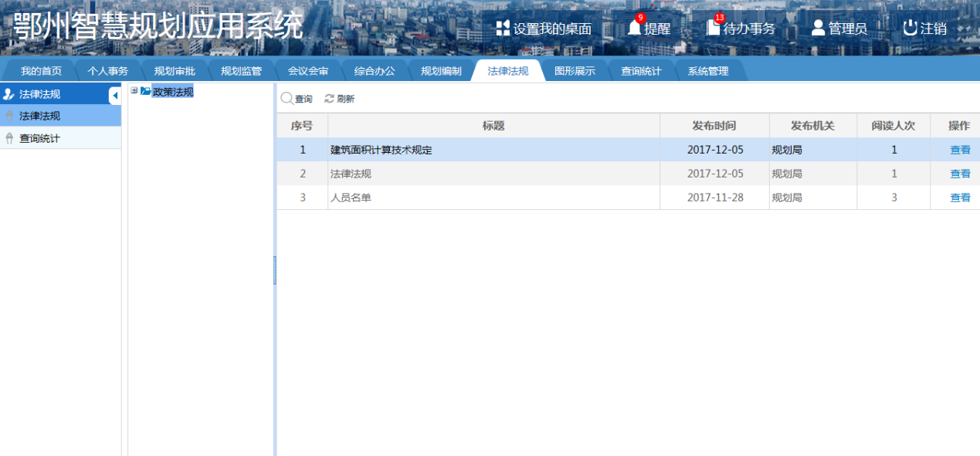Click 查看 for 建筑面积计算技术规定
Screen dimensions: 980x456
pos(960,150)
